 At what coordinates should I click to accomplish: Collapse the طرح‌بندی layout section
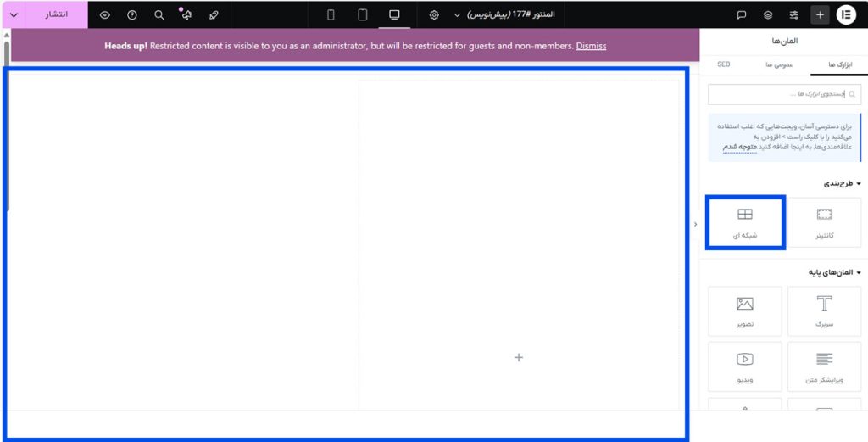point(858,183)
